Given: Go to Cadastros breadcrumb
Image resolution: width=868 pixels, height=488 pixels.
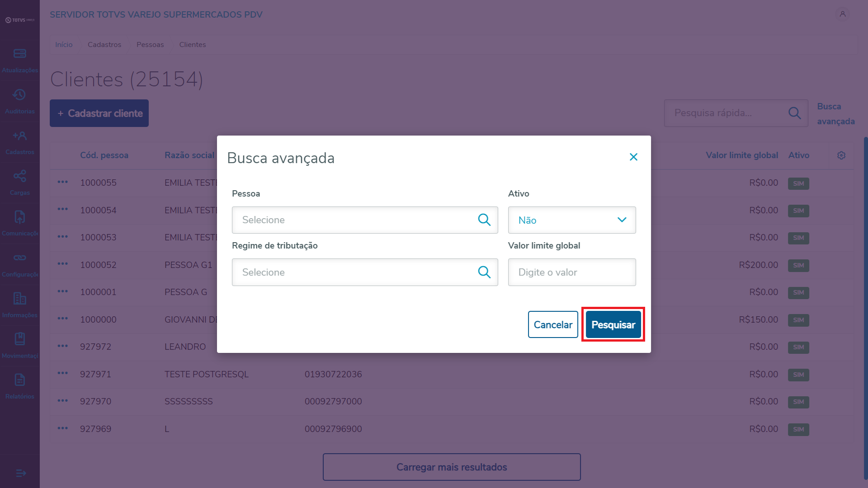Looking at the screenshot, I should click(104, 45).
